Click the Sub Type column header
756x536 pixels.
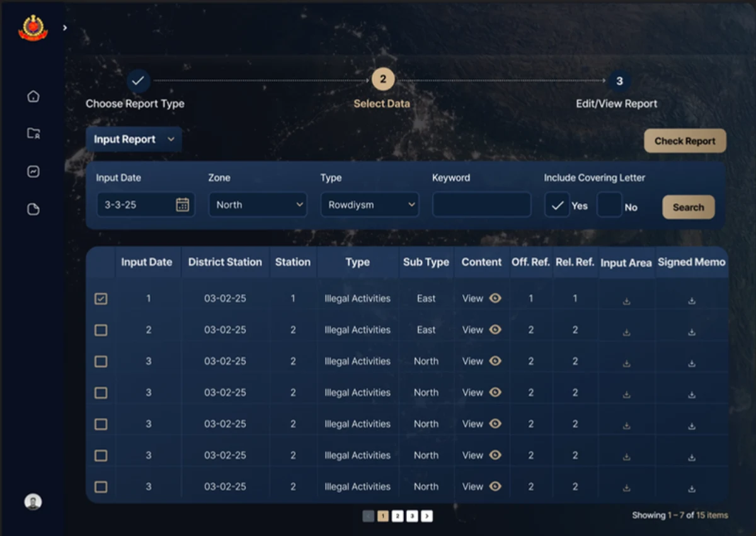pos(426,262)
